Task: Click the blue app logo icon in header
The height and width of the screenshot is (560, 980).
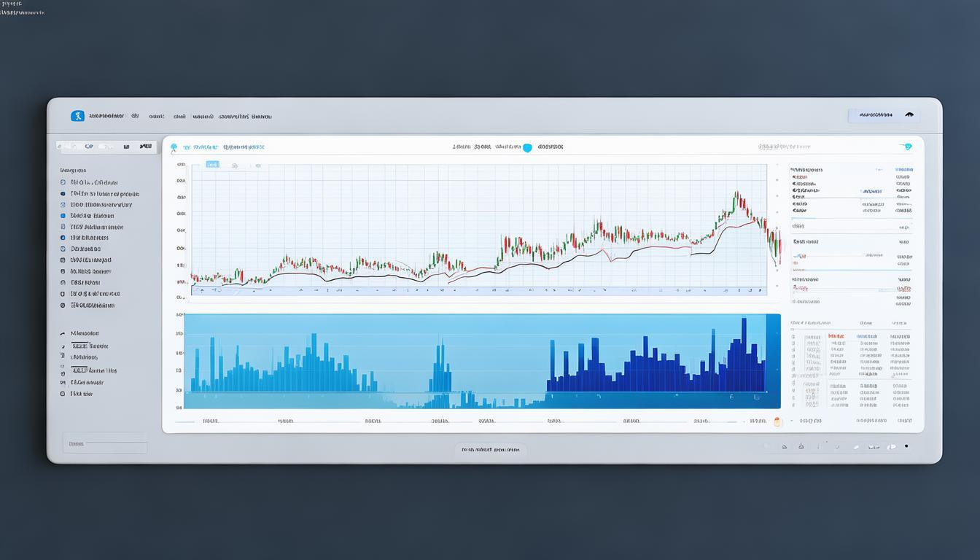Action: click(x=77, y=116)
